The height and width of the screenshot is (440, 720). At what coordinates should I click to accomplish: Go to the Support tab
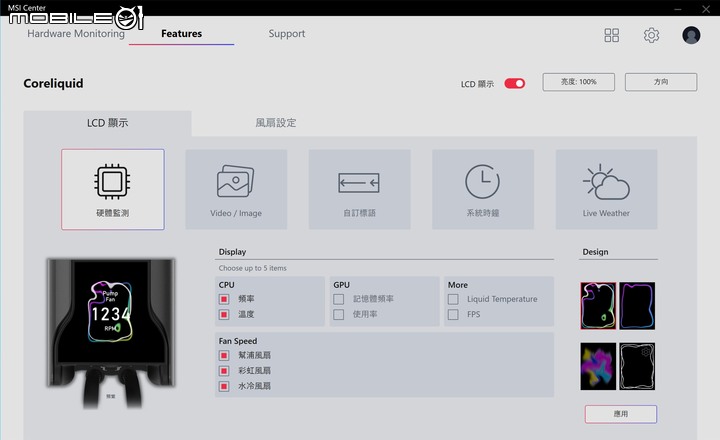(287, 34)
